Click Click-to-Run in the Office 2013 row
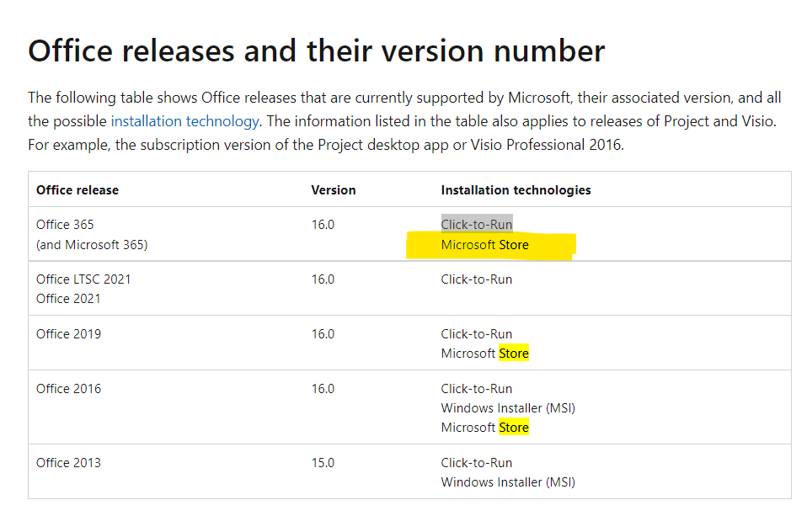This screenshot has width=807, height=532. tap(477, 462)
